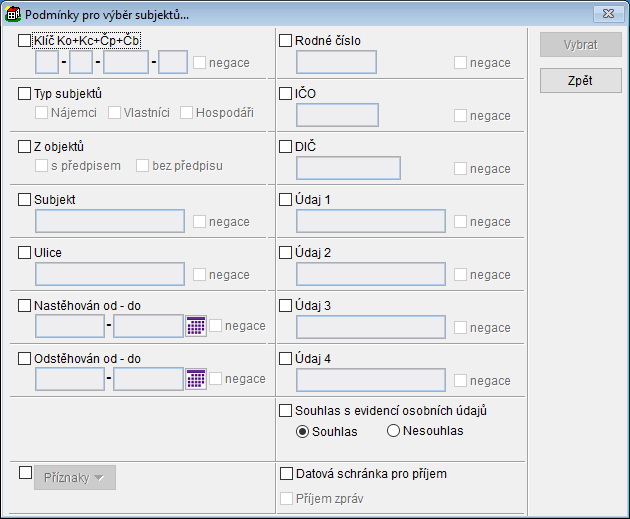Tick the checkbox beside Příznaky

point(25,472)
